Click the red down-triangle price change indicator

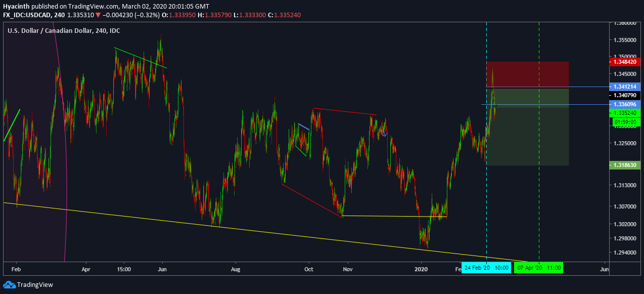(98, 15)
